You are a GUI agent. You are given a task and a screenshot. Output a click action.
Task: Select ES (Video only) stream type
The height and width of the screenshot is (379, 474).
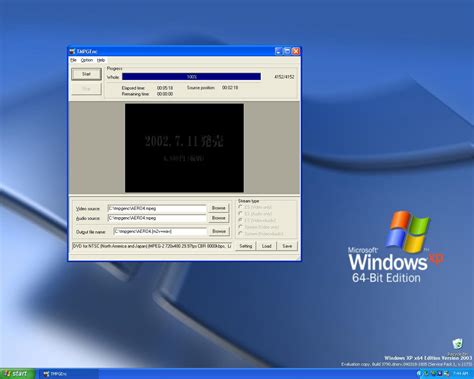point(255,207)
